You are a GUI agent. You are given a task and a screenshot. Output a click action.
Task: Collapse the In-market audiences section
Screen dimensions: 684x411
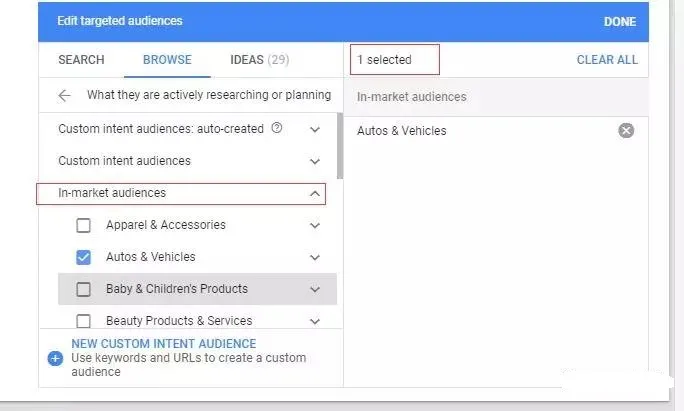[x=315, y=193]
